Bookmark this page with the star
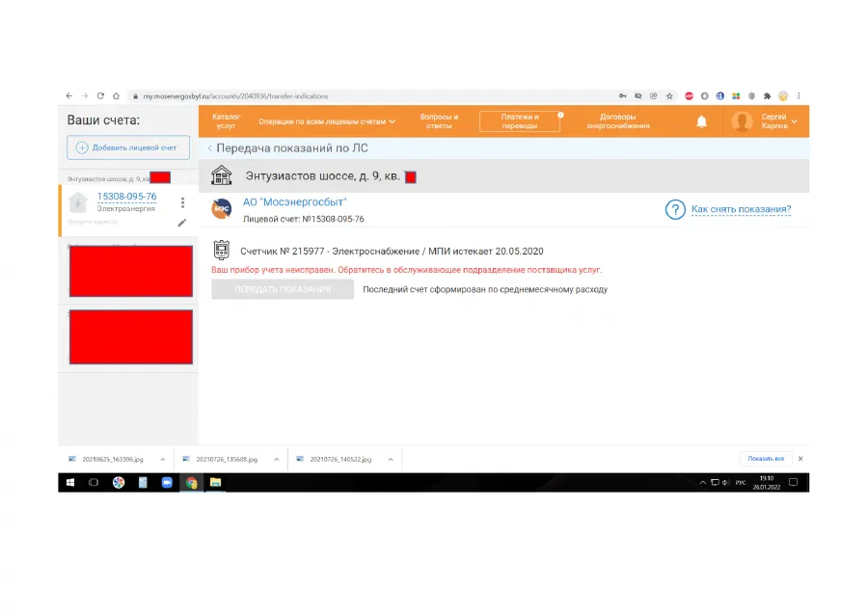The height and width of the screenshot is (613, 868). coord(669,95)
